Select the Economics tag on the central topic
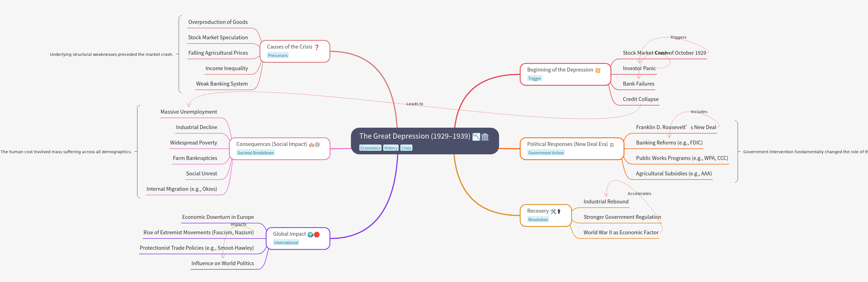 click(370, 148)
